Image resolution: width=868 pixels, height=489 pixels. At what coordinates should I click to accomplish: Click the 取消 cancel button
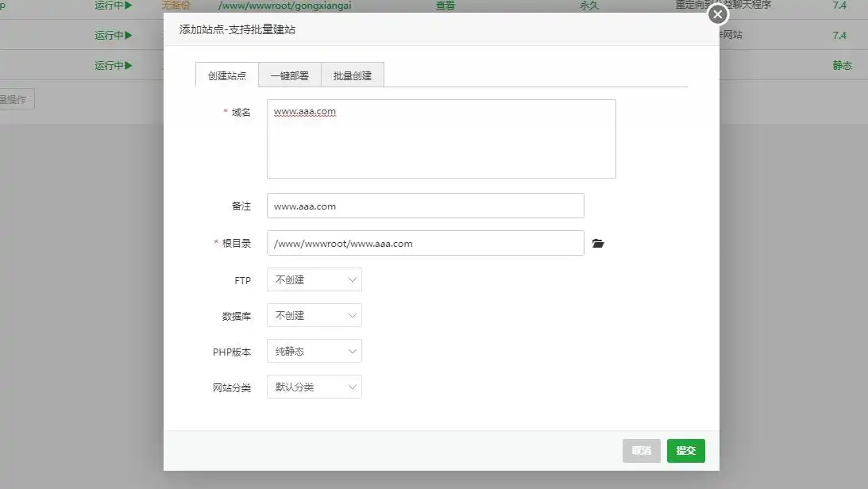(641, 451)
